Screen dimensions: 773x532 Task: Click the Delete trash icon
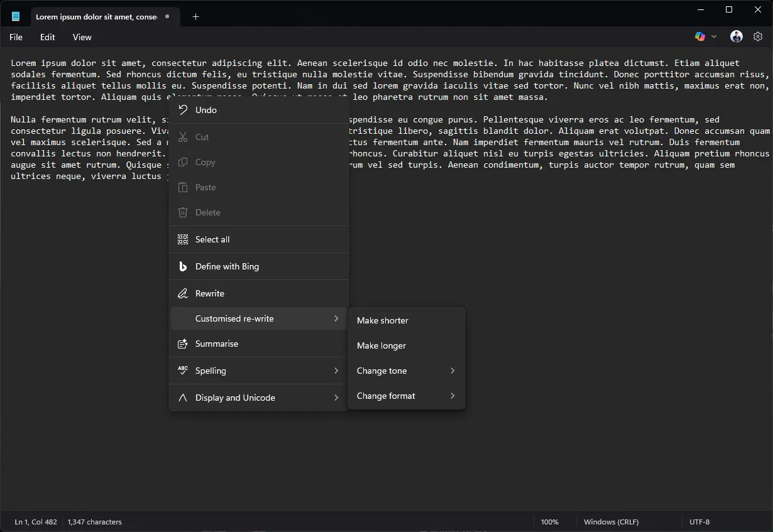(x=182, y=212)
